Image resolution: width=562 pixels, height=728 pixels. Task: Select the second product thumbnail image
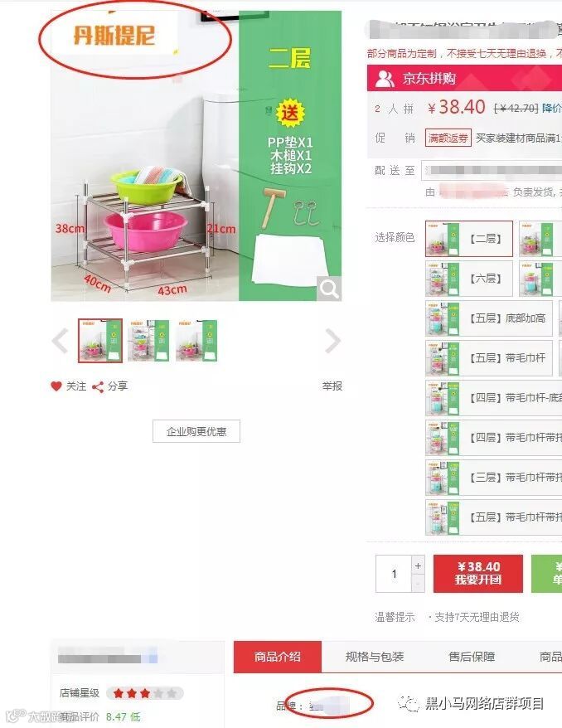(148, 340)
